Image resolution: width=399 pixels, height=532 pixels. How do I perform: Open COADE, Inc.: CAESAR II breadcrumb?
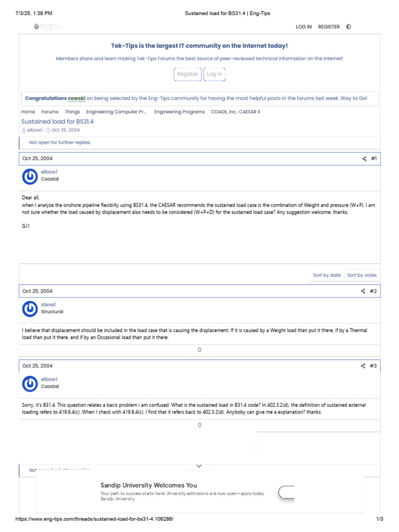(235, 112)
